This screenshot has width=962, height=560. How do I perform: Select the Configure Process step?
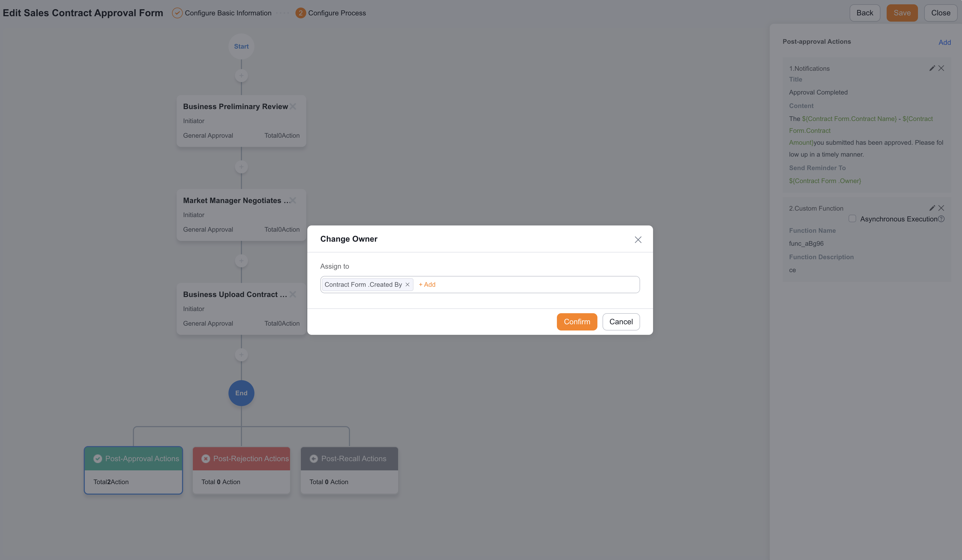pyautogui.click(x=331, y=13)
